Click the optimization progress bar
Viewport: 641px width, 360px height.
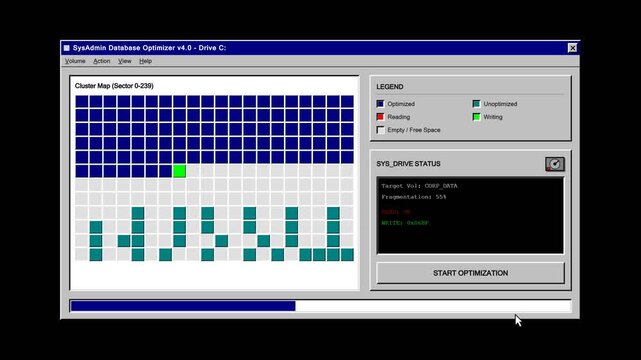pyautogui.click(x=320, y=306)
